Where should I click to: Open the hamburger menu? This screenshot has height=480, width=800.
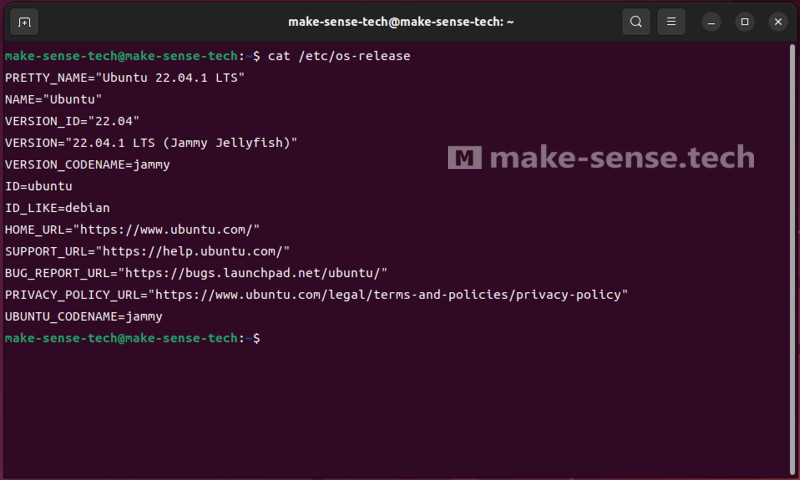coord(671,22)
